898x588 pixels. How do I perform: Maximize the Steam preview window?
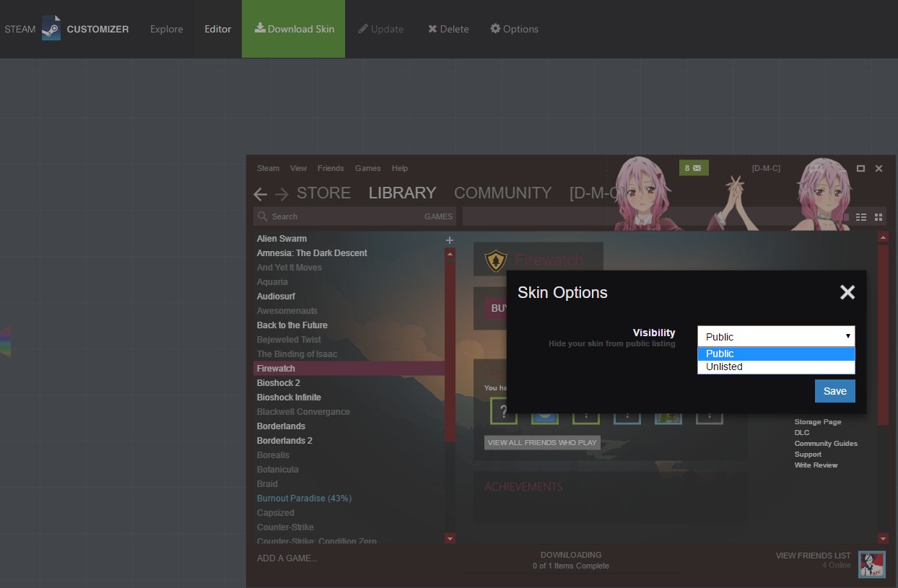point(860,168)
